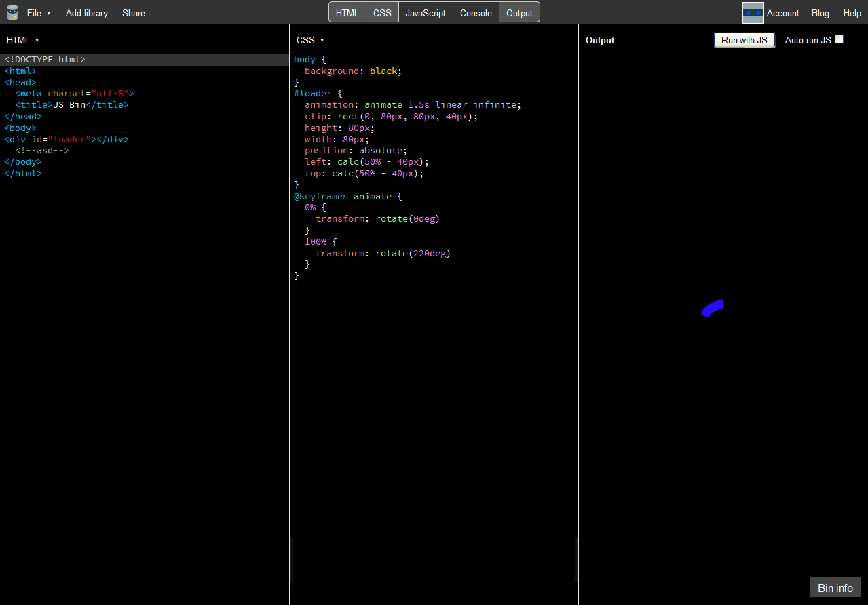Click the left: calc line
The image size is (868, 605).
point(367,162)
